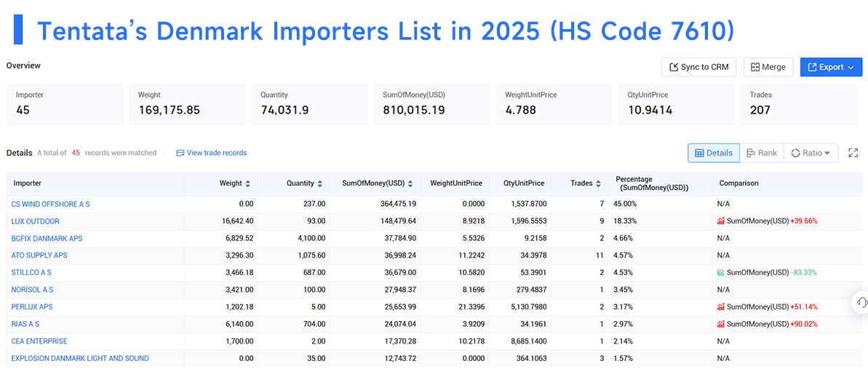Sort table by Weight column arrows
The image size is (868, 377).
247,183
